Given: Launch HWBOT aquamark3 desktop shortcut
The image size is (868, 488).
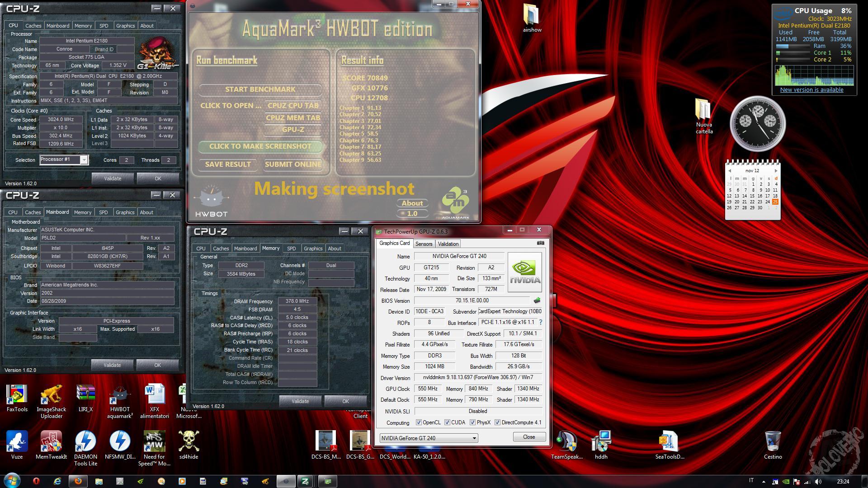Looking at the screenshot, I should pyautogui.click(x=120, y=402).
